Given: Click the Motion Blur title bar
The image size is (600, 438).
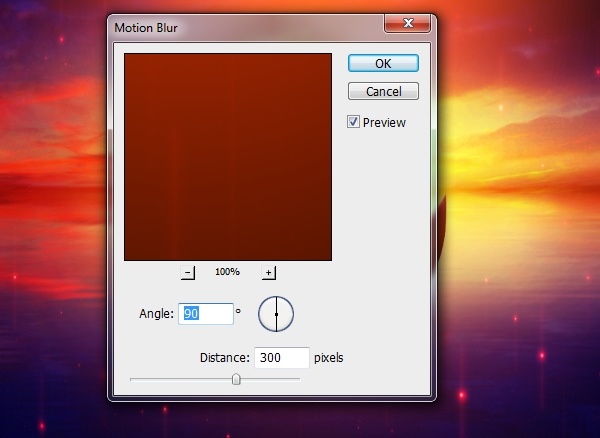Looking at the screenshot, I should [245, 28].
